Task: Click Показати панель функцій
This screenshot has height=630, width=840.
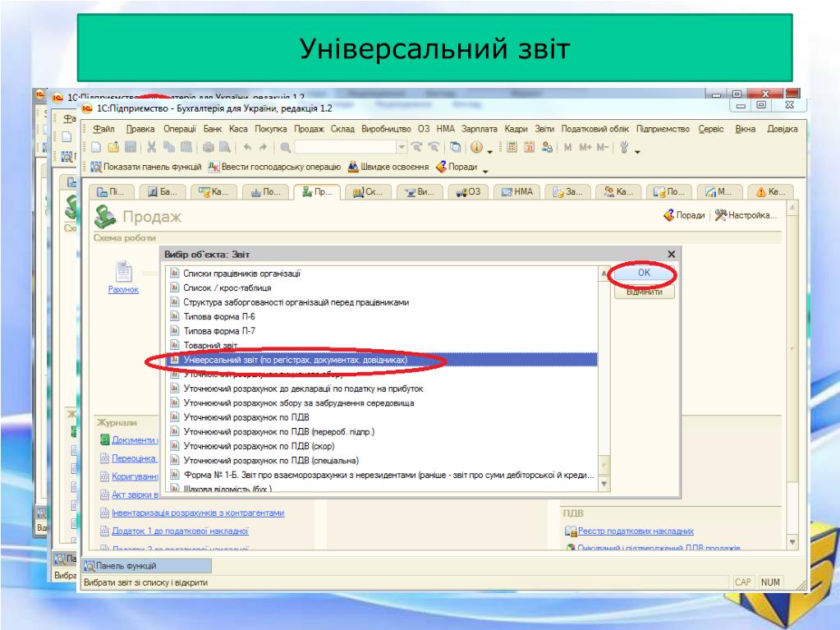Action: [145, 167]
